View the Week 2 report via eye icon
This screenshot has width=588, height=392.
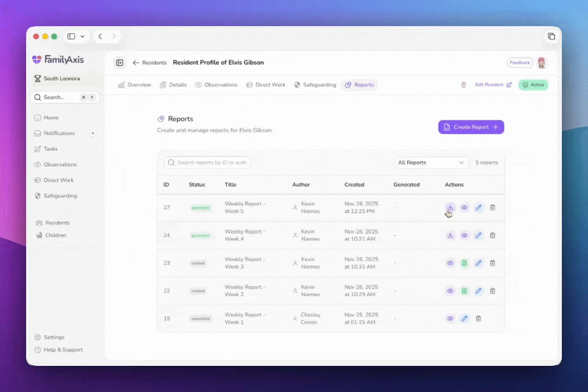(x=450, y=291)
